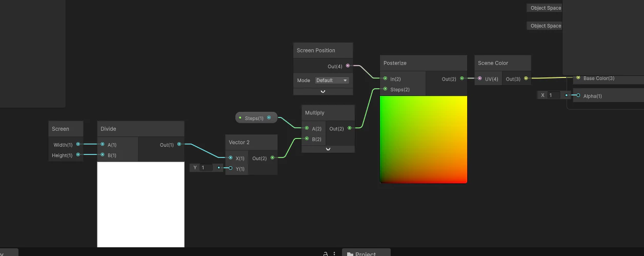Click the second Object Space label

click(x=546, y=26)
